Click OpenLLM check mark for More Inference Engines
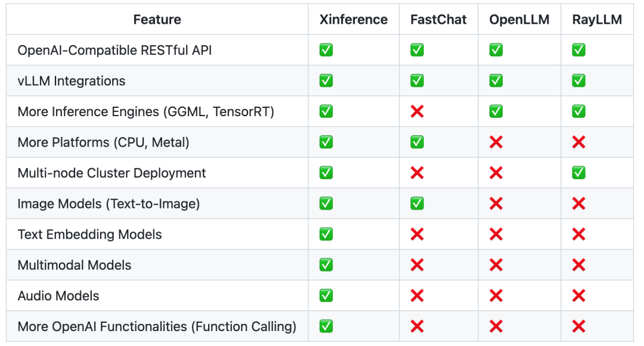644x346 pixels. coord(496,111)
